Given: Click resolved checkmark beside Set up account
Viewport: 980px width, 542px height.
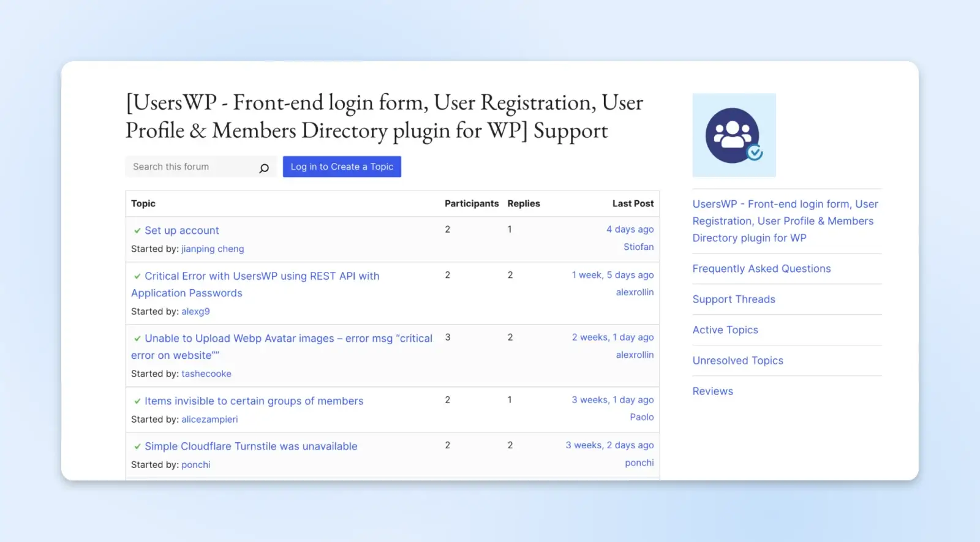Looking at the screenshot, I should pyautogui.click(x=137, y=231).
